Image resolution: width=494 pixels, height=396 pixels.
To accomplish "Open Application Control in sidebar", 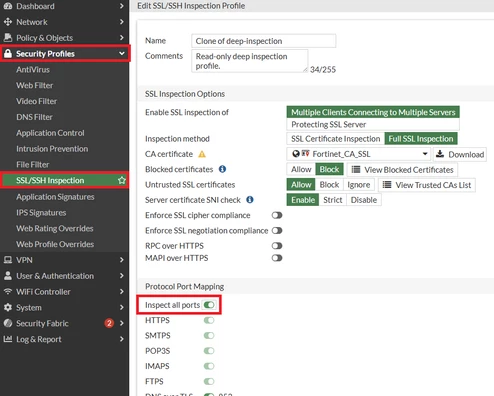I will [x=50, y=133].
